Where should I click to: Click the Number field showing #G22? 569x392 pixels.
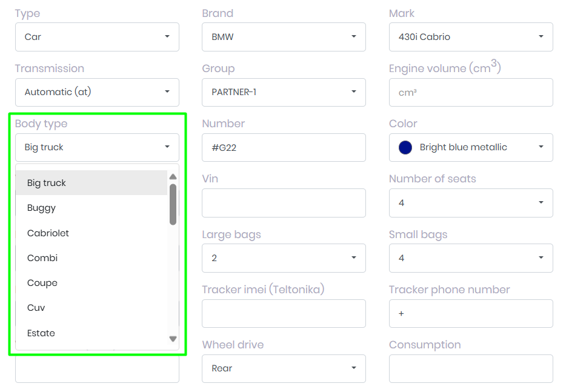tap(284, 147)
